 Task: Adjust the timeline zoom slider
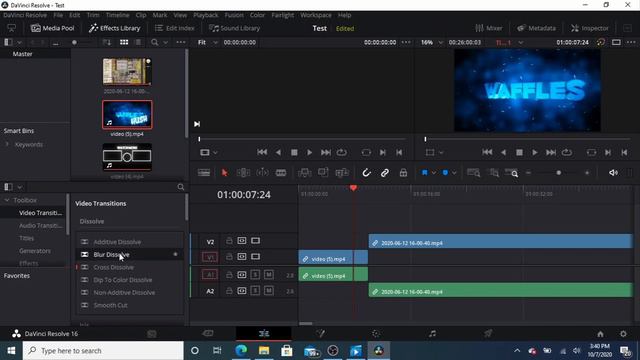point(558,173)
